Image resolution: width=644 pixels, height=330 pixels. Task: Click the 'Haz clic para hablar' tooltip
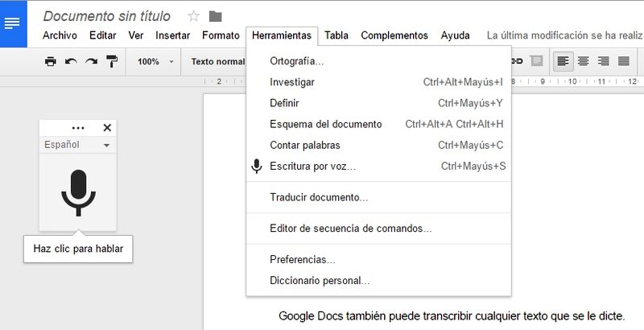(x=78, y=249)
